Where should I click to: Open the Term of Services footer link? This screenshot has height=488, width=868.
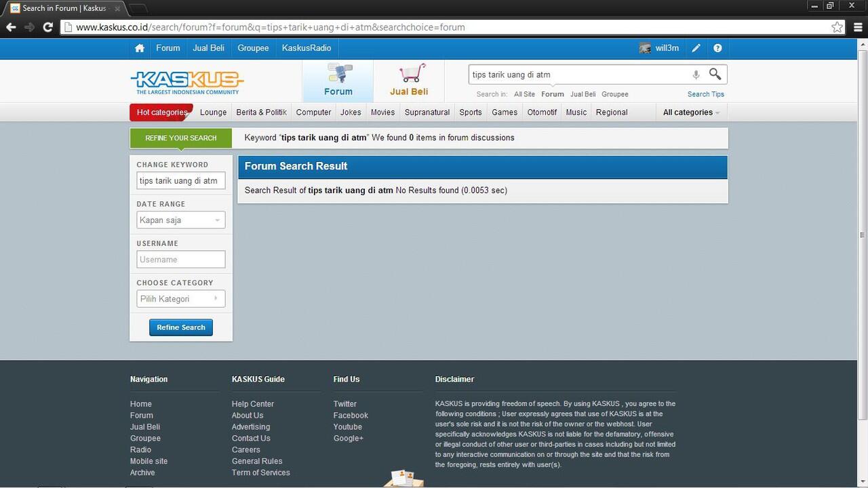(x=261, y=473)
